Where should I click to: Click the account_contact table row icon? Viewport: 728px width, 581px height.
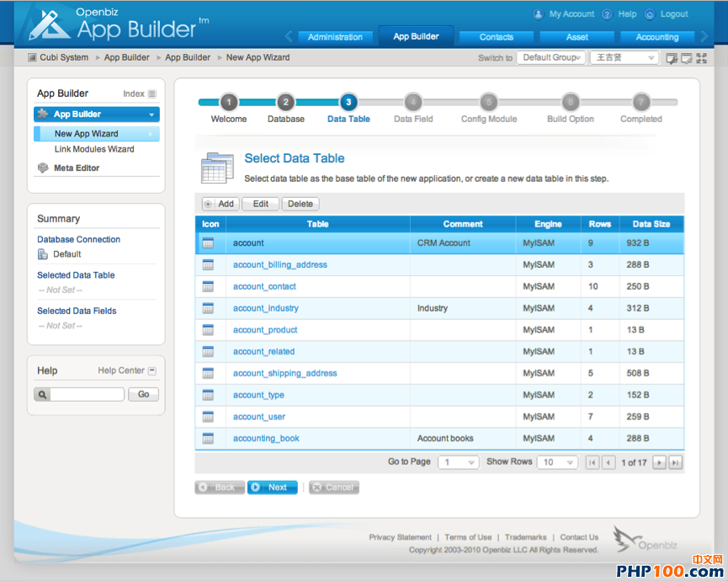click(208, 286)
